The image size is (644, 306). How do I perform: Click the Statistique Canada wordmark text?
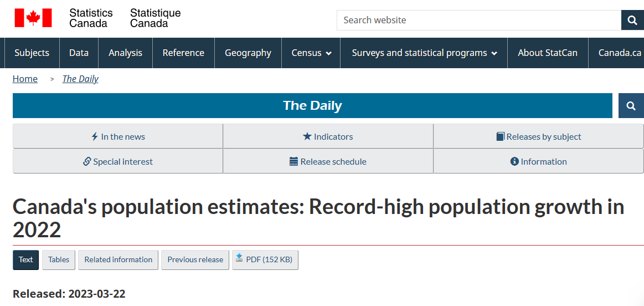155,18
